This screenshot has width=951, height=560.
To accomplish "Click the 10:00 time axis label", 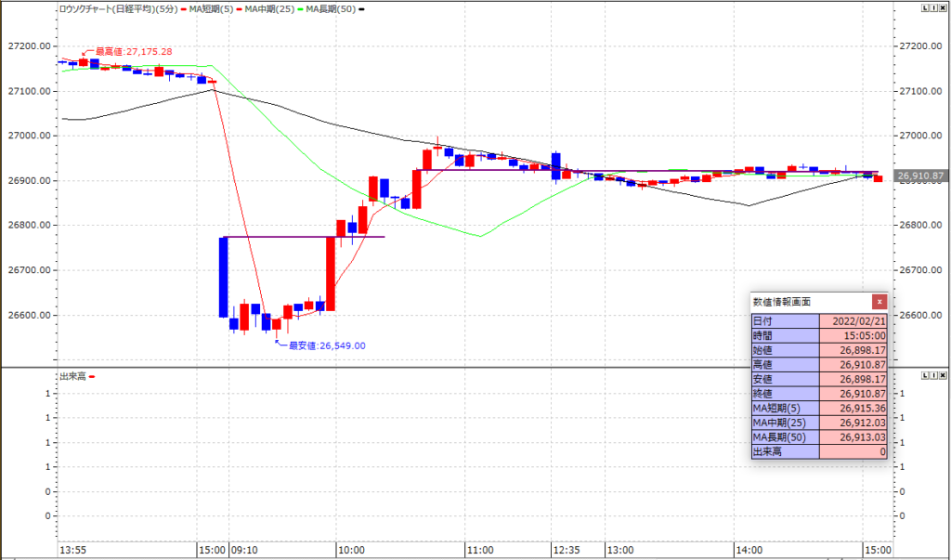I will tap(351, 551).
